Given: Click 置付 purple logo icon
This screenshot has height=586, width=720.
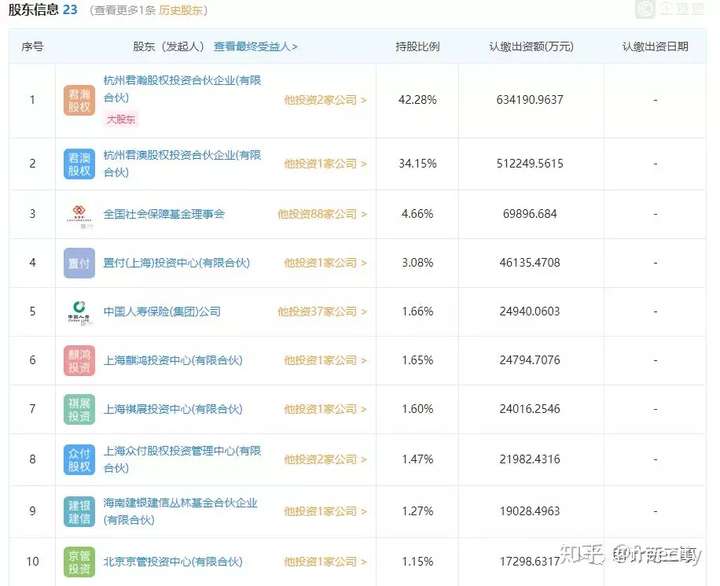Looking at the screenshot, I should tap(79, 263).
